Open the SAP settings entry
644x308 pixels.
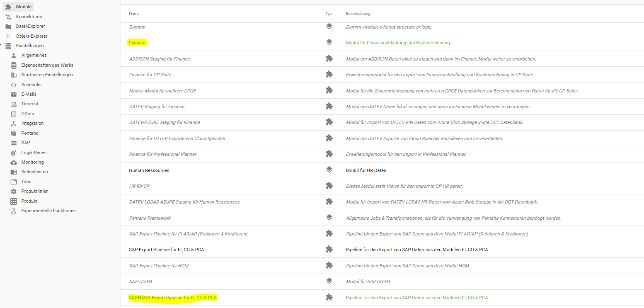coord(26,143)
